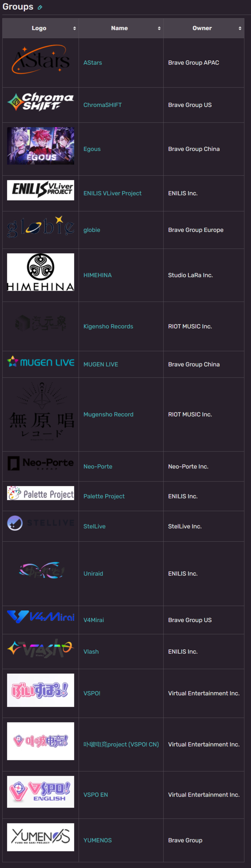The width and height of the screenshot is (251, 868).
Task: Sort table by Owner column arrows
Action: point(240,28)
